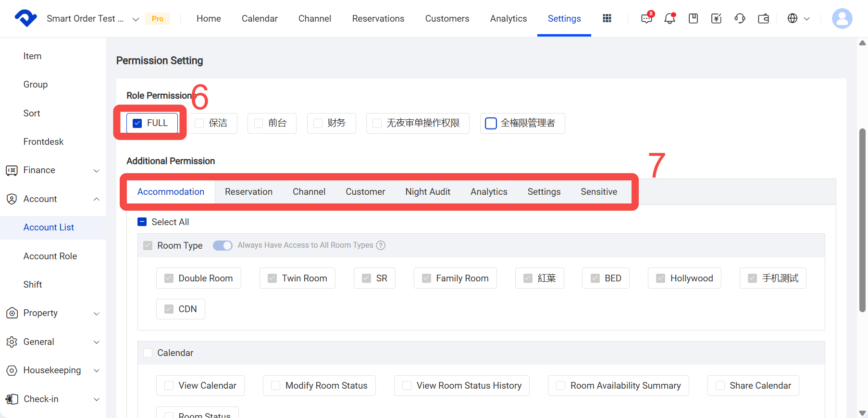This screenshot has width=868, height=418.
Task: Check the 无夜审单操作权限 role checkbox
Action: [377, 123]
